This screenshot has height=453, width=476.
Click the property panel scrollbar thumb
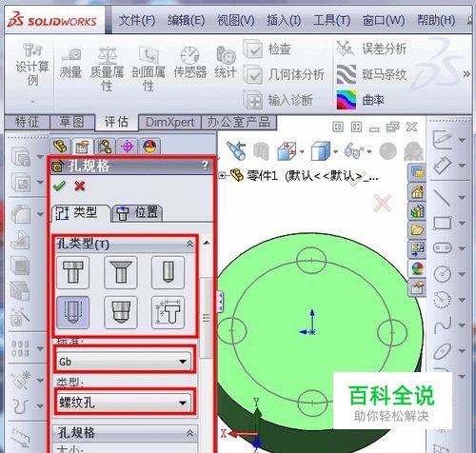click(207, 318)
